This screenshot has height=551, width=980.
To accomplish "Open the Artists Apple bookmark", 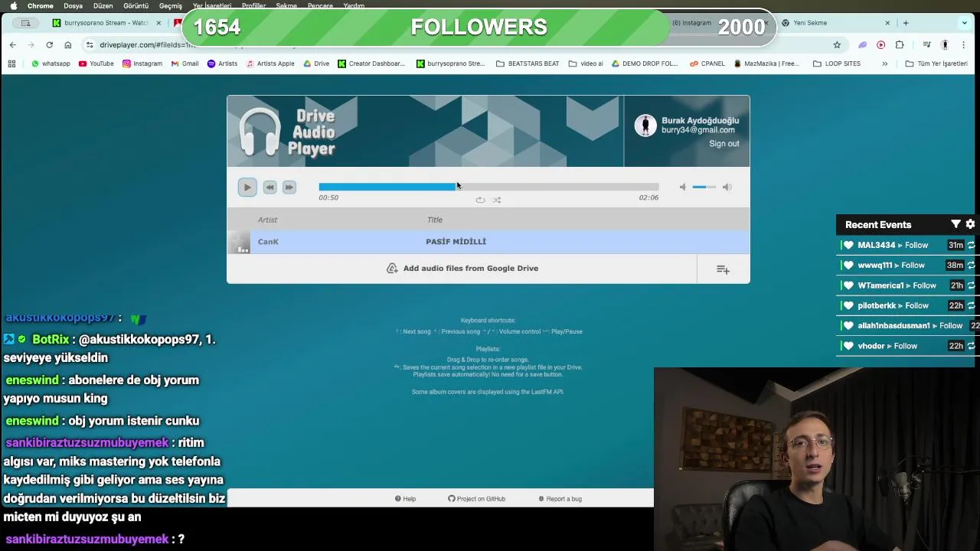I will coord(270,64).
